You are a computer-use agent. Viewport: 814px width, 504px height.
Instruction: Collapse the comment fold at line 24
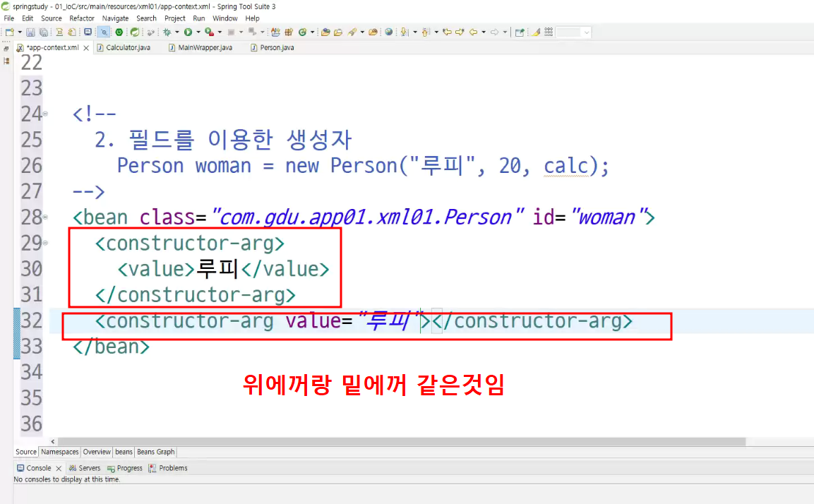(x=45, y=114)
